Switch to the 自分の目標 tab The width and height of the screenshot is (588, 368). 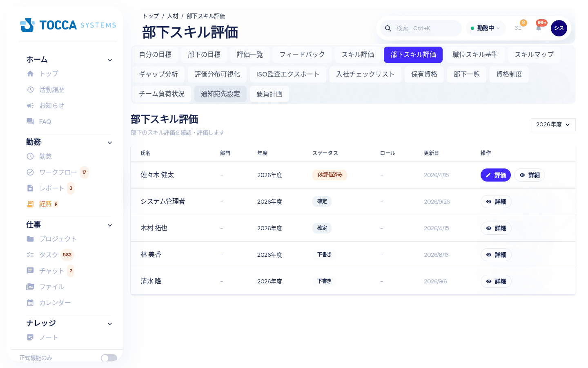pos(155,55)
